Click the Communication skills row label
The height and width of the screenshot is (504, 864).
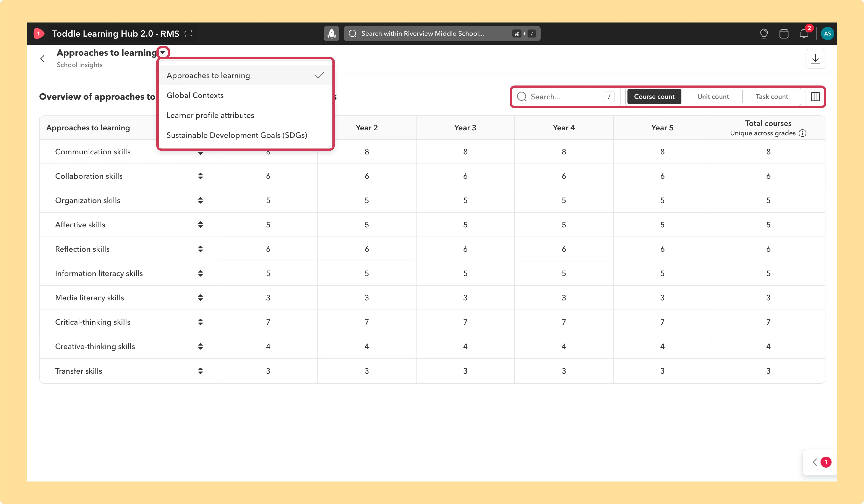click(93, 152)
